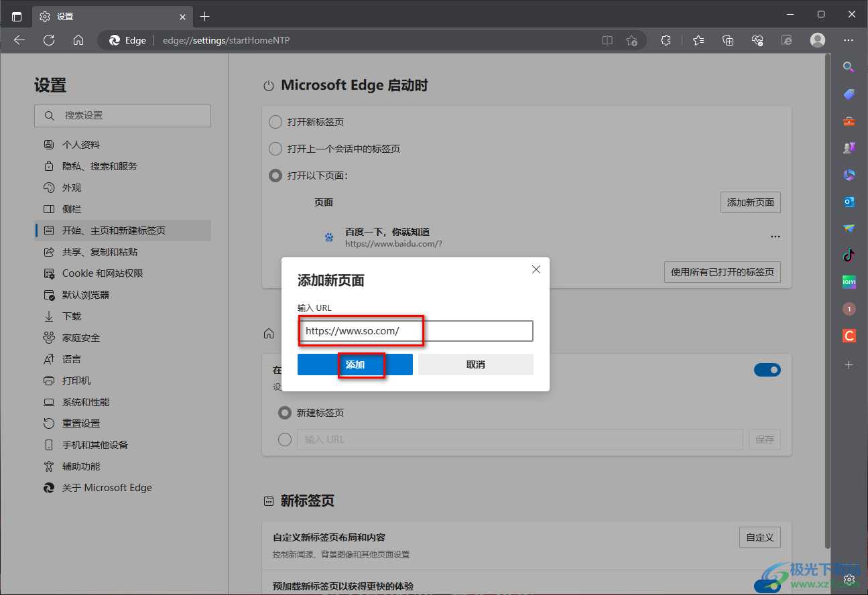868x595 pixels.
Task: Open Collections icon in toolbar
Action: pyautogui.click(x=728, y=40)
